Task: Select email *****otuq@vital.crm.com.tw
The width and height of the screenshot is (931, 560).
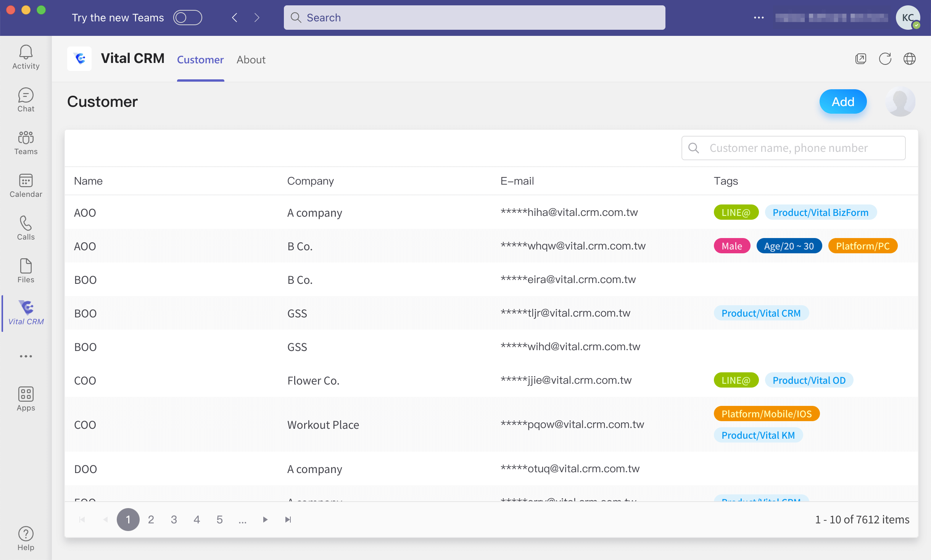Action: (x=570, y=469)
